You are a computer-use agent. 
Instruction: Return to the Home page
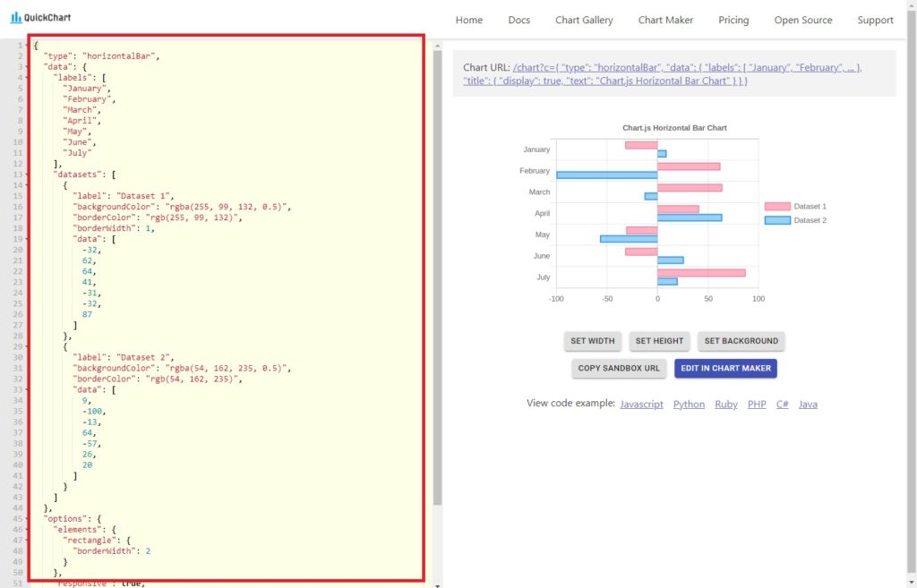(468, 20)
